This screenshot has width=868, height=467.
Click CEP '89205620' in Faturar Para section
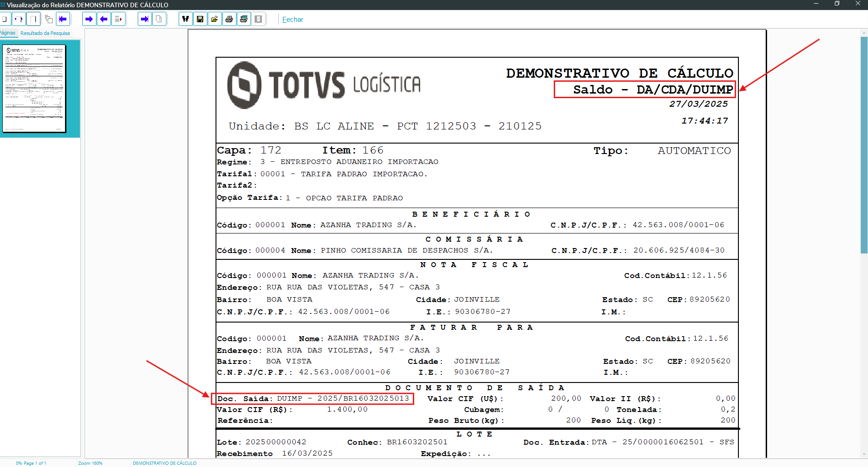point(710,361)
